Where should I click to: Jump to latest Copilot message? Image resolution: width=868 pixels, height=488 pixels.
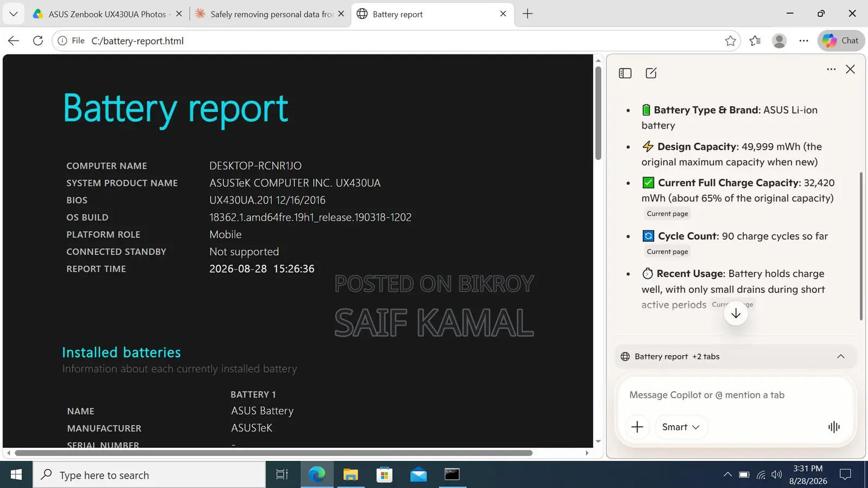736,313
